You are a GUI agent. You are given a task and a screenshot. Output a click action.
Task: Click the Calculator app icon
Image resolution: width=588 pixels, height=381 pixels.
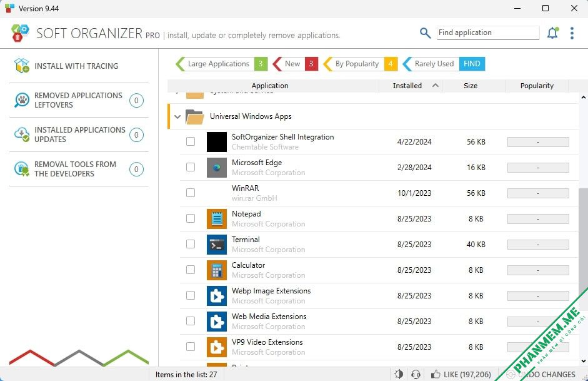point(217,270)
